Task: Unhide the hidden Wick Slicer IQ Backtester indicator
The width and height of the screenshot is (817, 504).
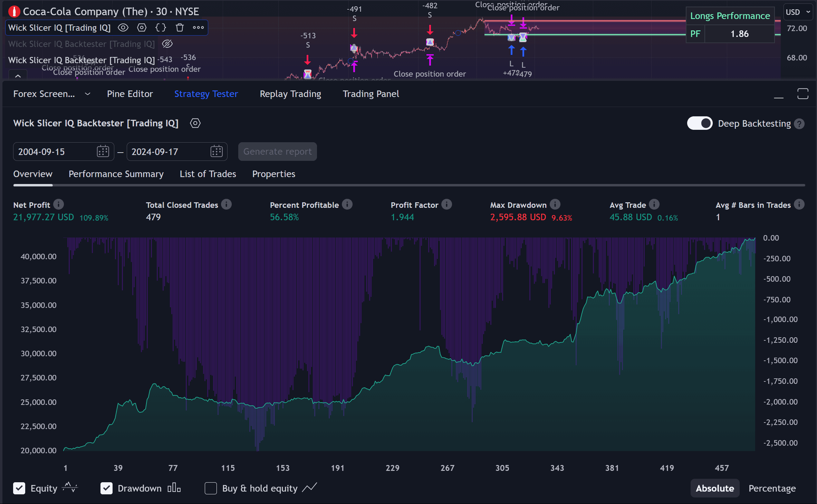Action: [167, 44]
